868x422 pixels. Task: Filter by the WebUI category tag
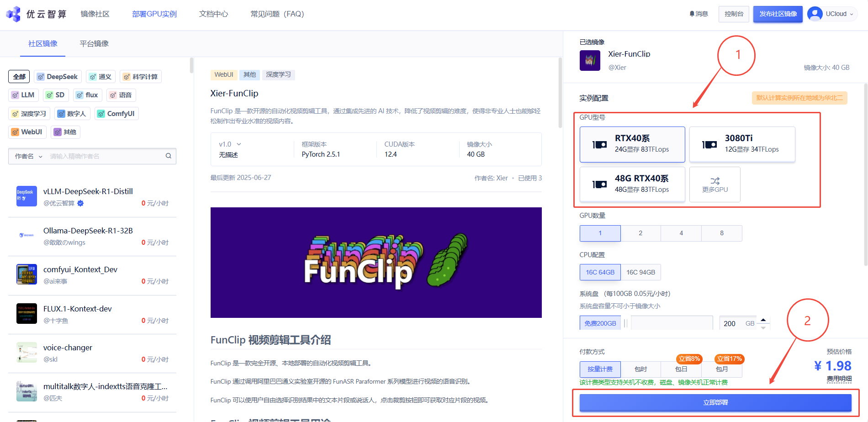[27, 132]
